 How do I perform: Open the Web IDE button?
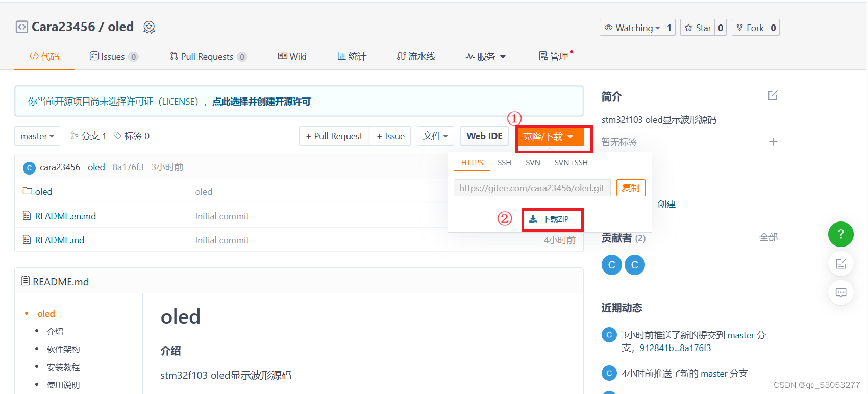(484, 136)
